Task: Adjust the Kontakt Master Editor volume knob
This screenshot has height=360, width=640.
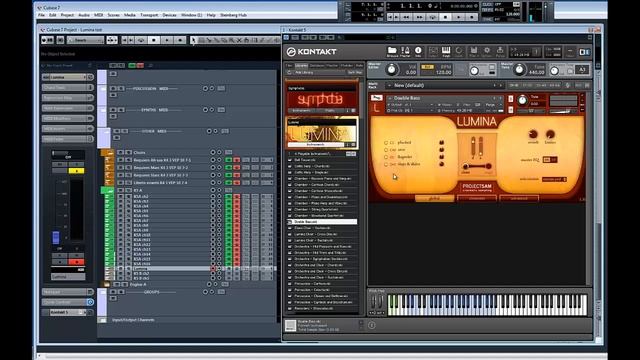Action: [391, 70]
